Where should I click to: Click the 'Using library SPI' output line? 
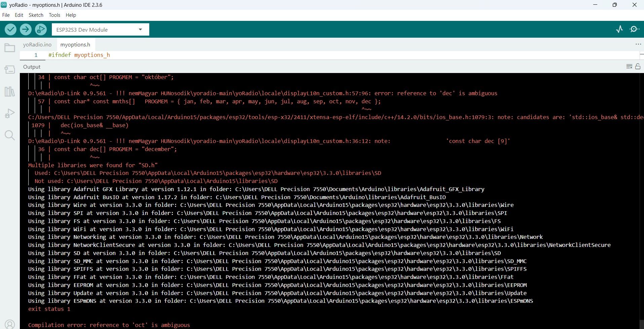pos(267,213)
